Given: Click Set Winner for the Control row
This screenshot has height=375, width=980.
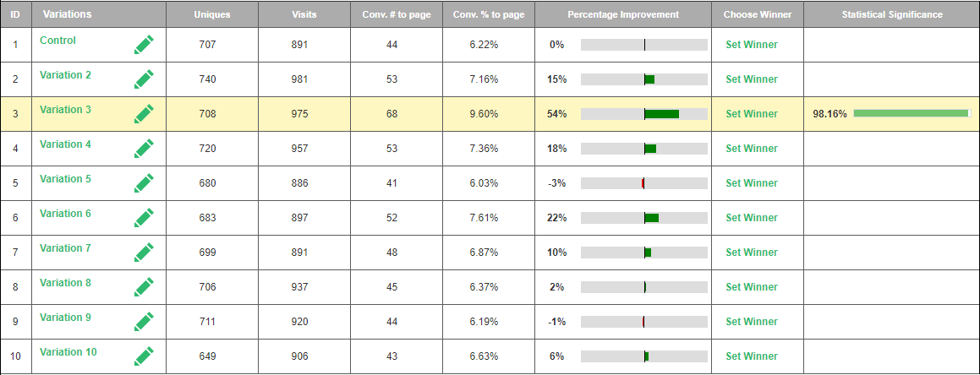Looking at the screenshot, I should (x=751, y=45).
